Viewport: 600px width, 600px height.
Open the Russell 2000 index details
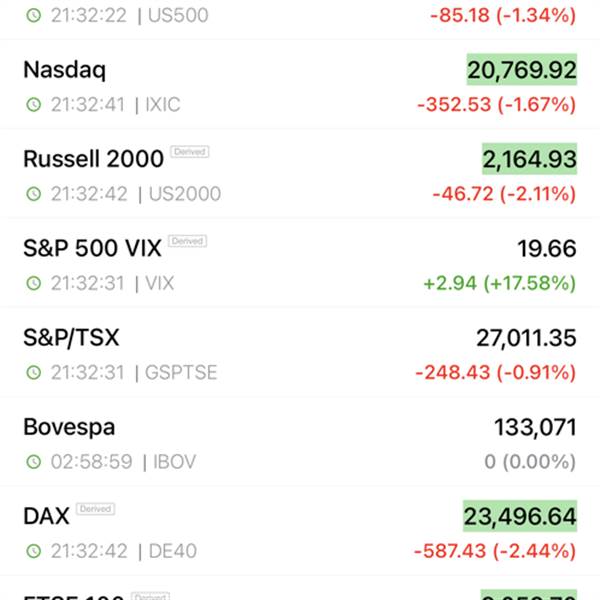300,173
